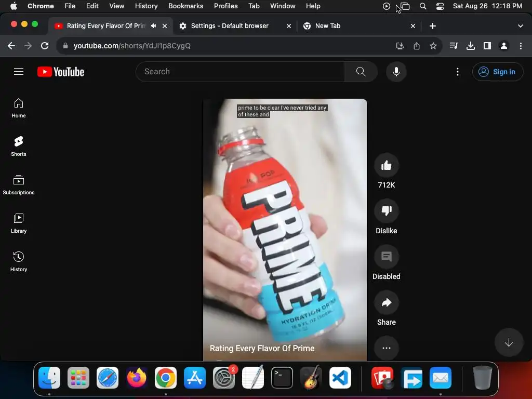Click the Sign in button

[497, 72]
